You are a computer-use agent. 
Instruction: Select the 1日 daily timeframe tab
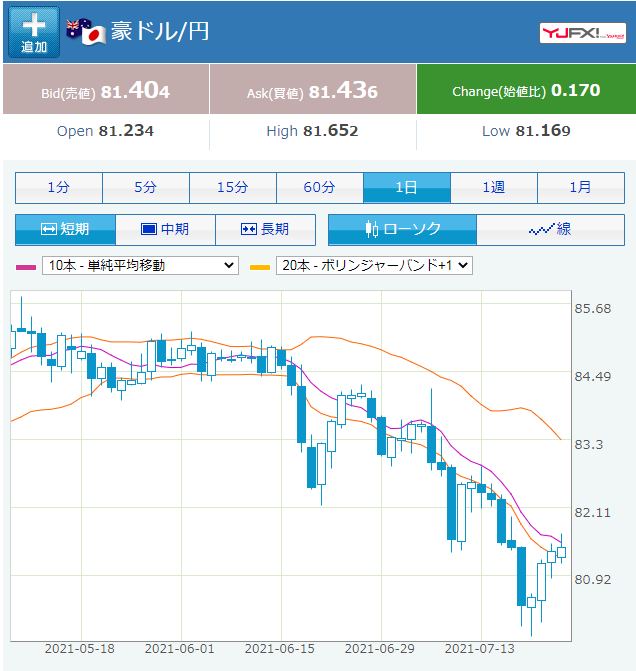pyautogui.click(x=407, y=188)
